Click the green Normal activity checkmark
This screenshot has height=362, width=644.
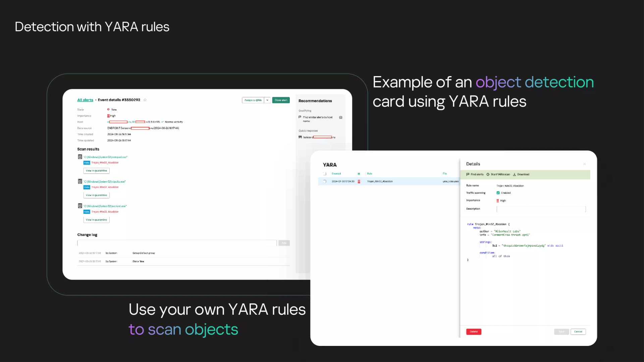click(x=162, y=122)
